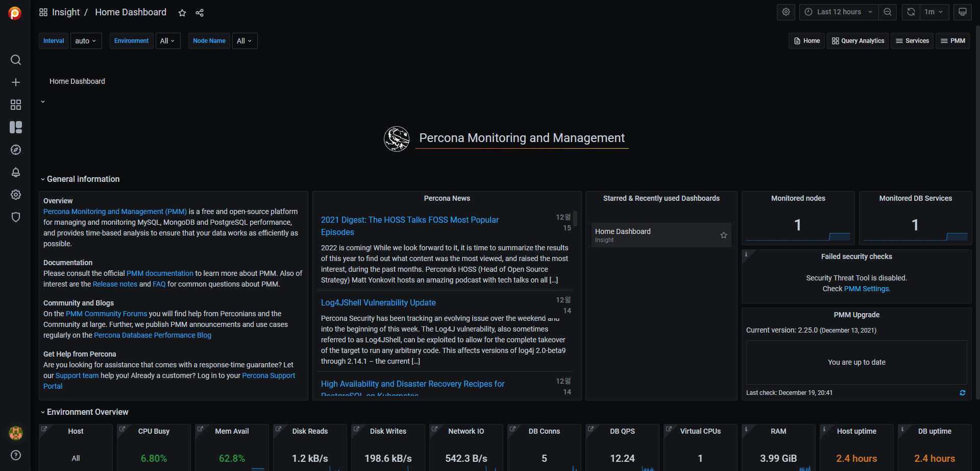Image resolution: width=980 pixels, height=471 pixels.
Task: Open the Release notes link
Action: coord(115,284)
